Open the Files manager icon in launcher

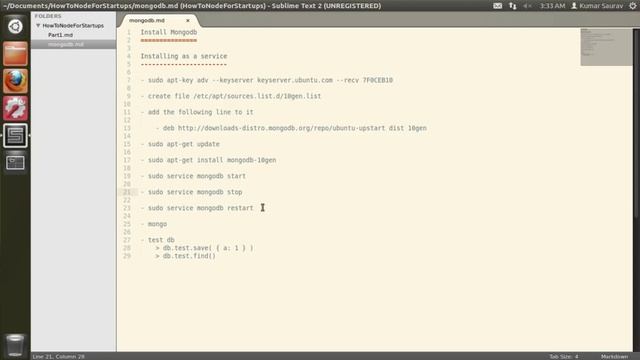[15, 53]
